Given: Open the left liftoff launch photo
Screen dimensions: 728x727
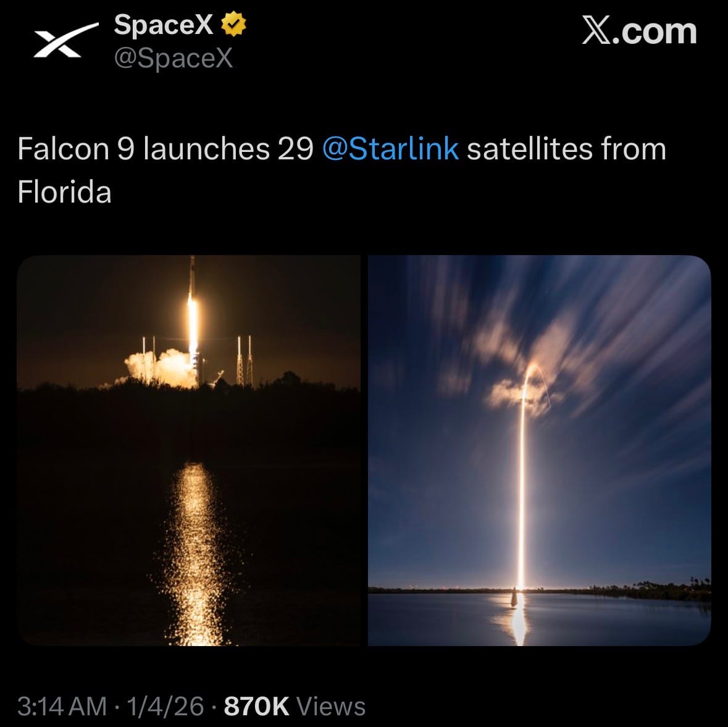Looking at the screenshot, I should (x=188, y=450).
